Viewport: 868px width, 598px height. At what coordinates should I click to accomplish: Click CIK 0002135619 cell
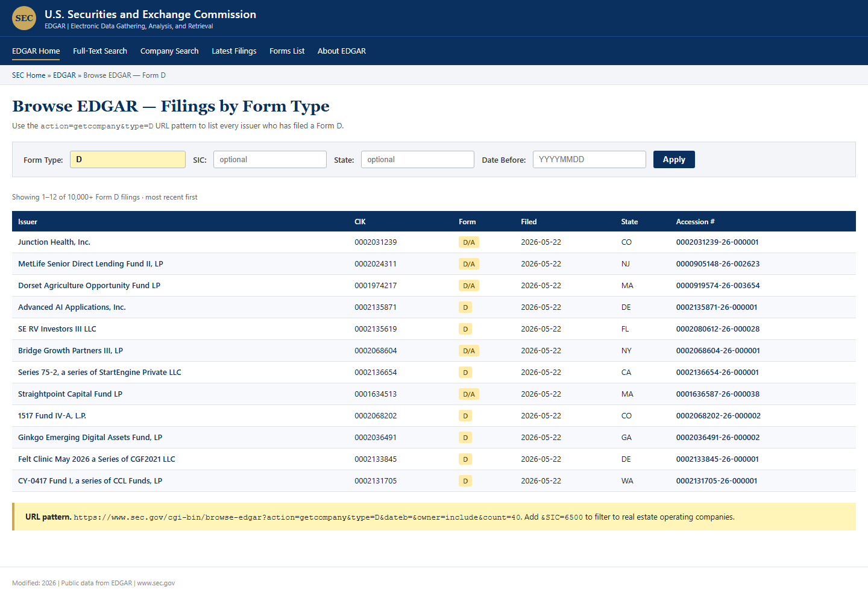pyautogui.click(x=376, y=329)
